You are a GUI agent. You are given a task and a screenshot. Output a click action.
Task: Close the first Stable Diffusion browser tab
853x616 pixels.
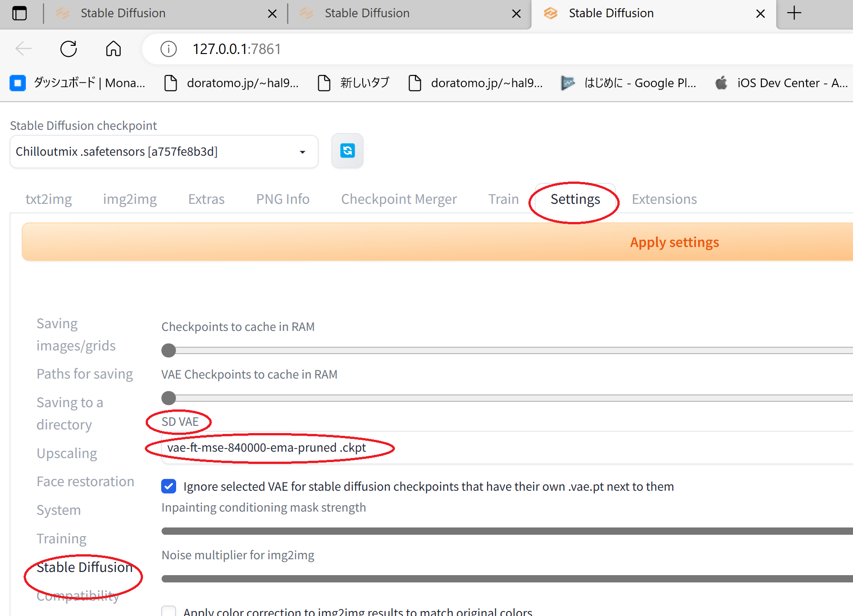point(272,14)
